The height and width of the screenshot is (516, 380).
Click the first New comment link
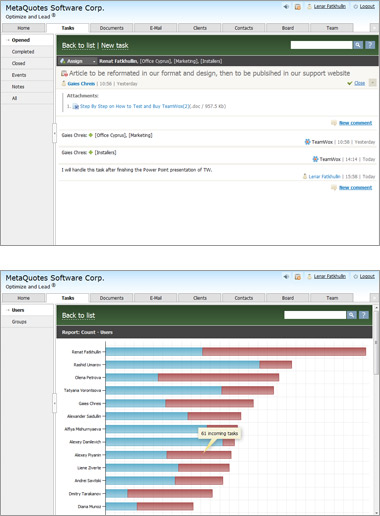tap(355, 123)
